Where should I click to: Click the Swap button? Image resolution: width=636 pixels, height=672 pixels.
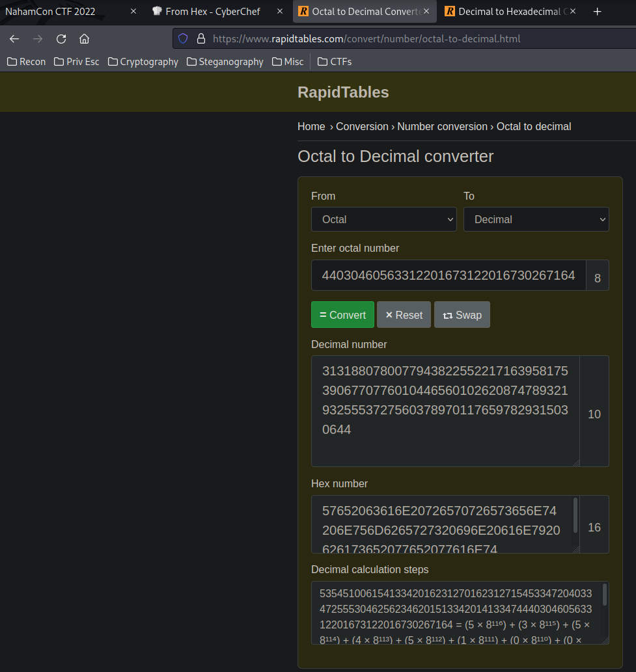click(x=462, y=315)
